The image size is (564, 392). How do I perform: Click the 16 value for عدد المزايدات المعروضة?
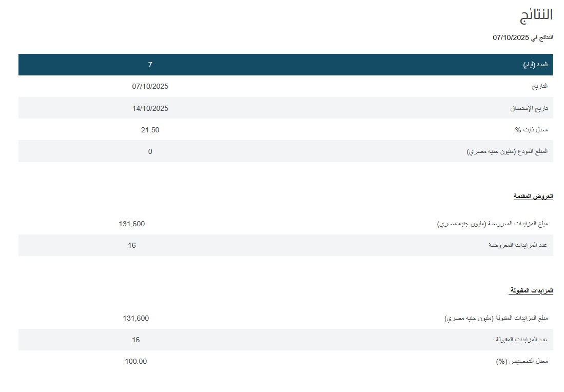click(x=132, y=245)
